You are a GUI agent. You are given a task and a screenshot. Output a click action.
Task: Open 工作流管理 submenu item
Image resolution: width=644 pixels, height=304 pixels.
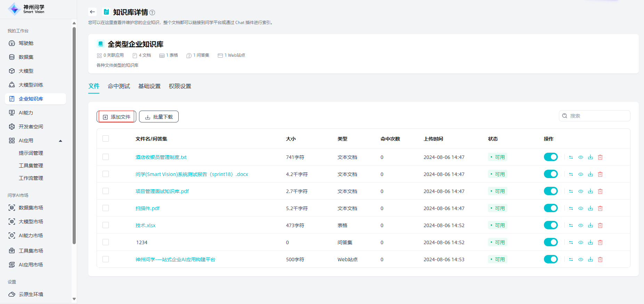[x=31, y=178]
